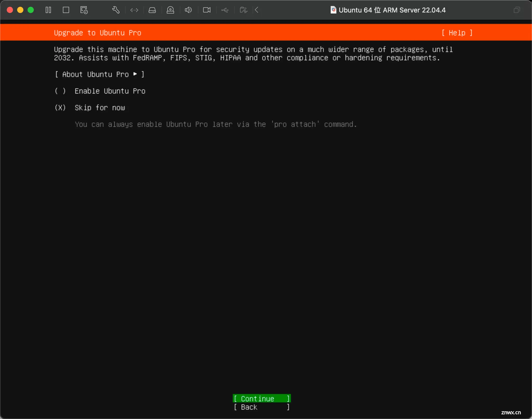Click the Continue button

pos(262,398)
